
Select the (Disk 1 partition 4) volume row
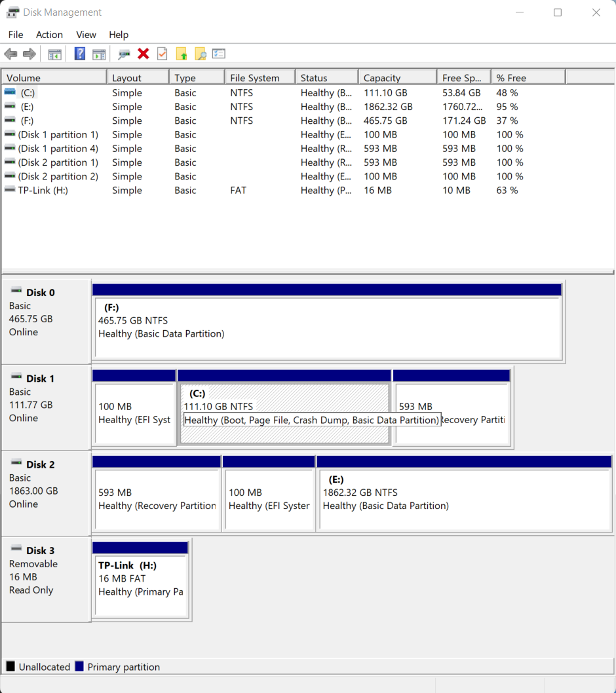click(283, 149)
